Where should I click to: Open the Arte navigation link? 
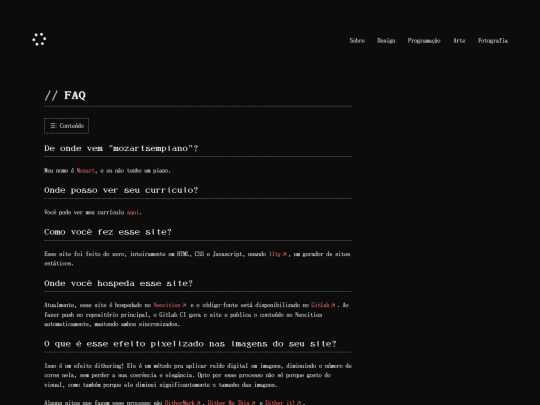[459, 41]
